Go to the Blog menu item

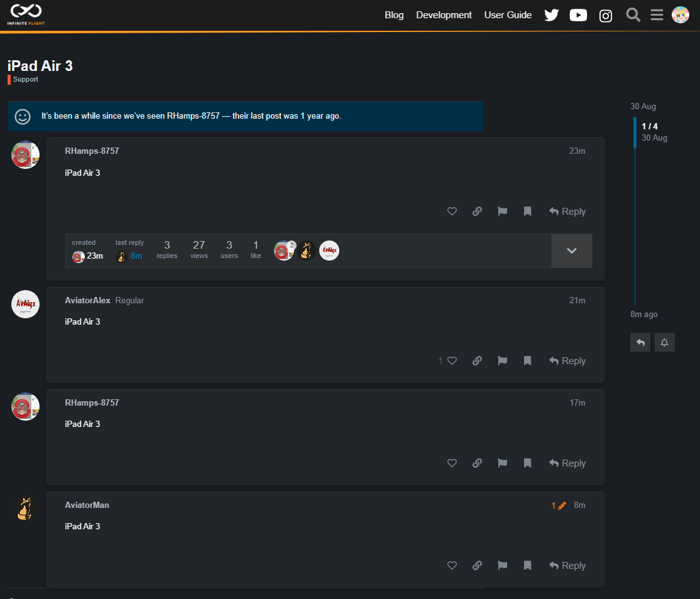[x=394, y=15]
